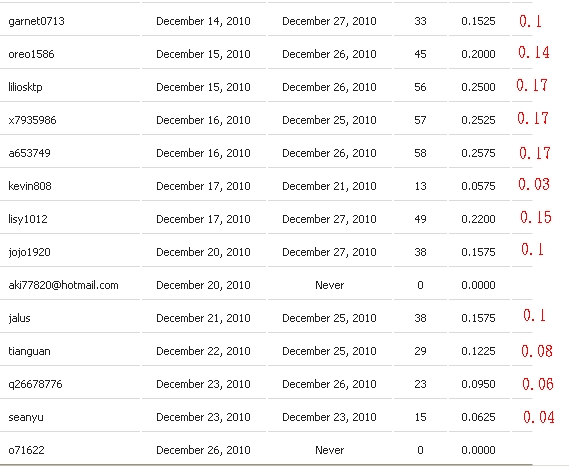Select aki77820@hotmail.com user entry
The height and width of the screenshot is (466, 569).
tap(64, 285)
